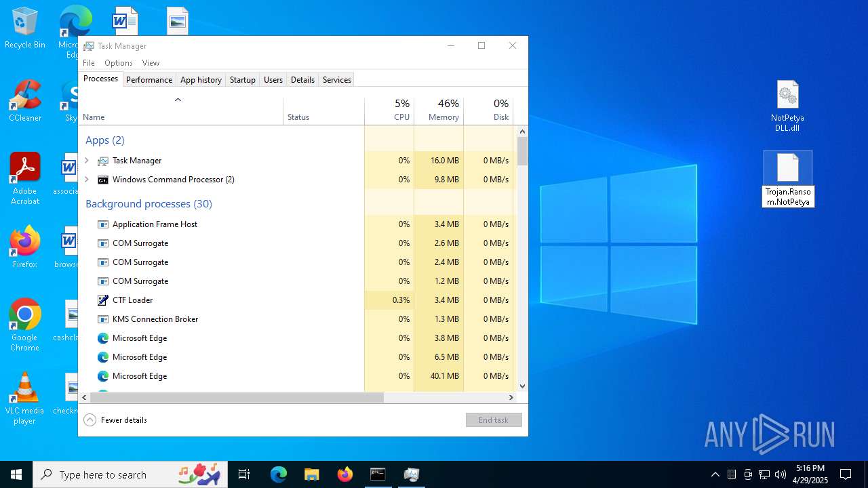
Task: Open the Recycle Bin desktop icon
Action: 25,28
